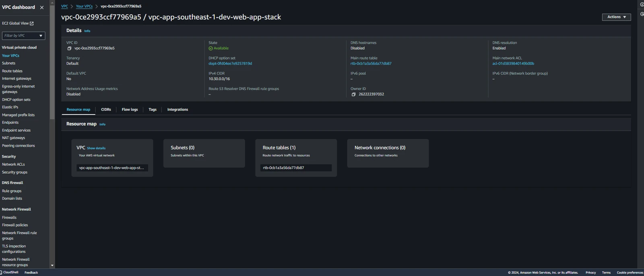The height and width of the screenshot is (276, 644).
Task: Select the vpc-app-southeast-1-dev-web-app-st... resource item
Action: click(112, 168)
